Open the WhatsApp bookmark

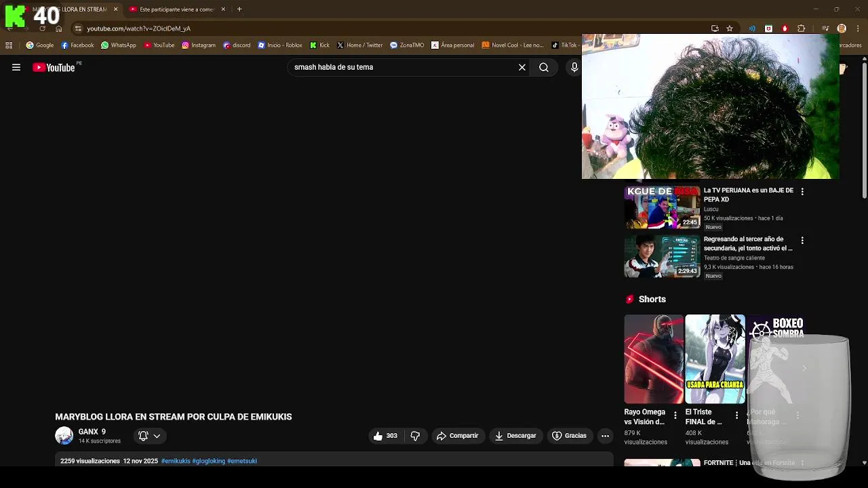click(119, 45)
